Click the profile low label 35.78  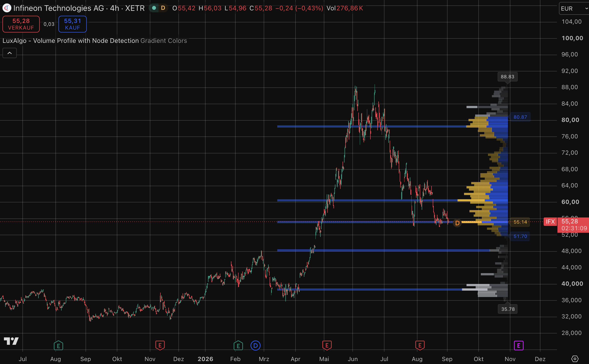(x=508, y=309)
